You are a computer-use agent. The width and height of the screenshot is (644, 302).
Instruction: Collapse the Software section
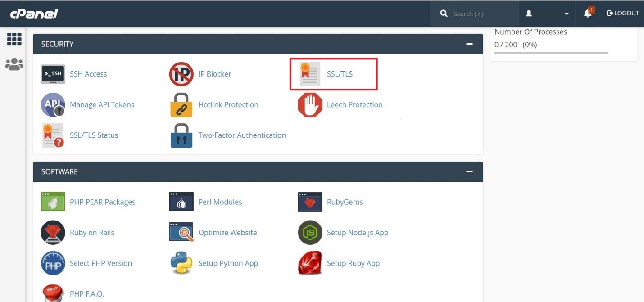click(x=469, y=172)
